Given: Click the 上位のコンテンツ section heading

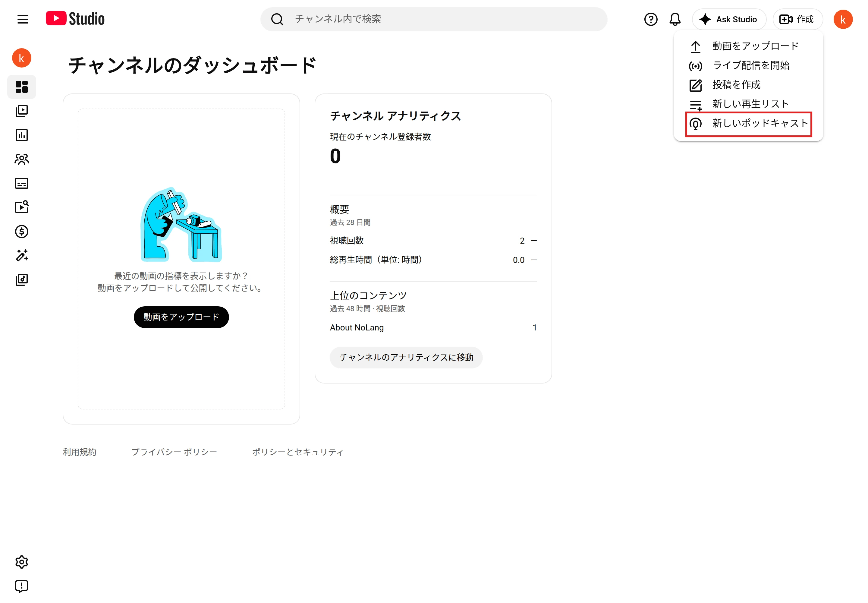Looking at the screenshot, I should (x=368, y=295).
